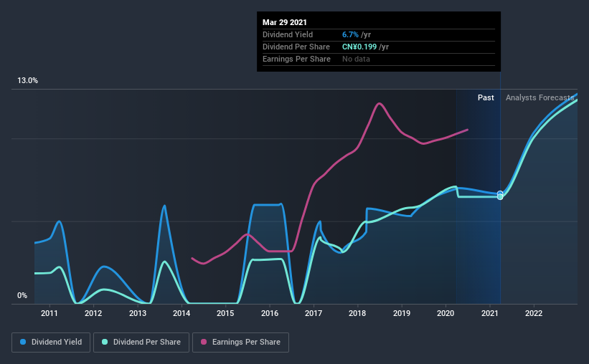
Task: Click the pink Earnings Per Share legend dot
Action: [x=204, y=342]
